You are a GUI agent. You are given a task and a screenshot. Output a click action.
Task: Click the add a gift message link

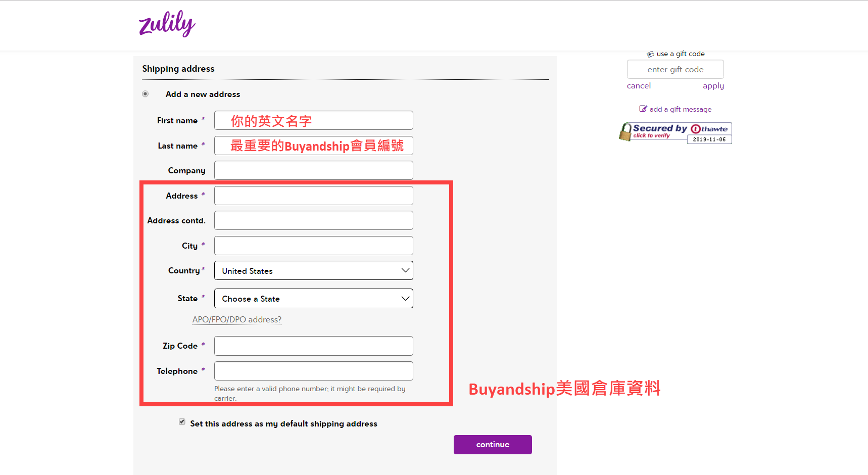[x=680, y=109]
